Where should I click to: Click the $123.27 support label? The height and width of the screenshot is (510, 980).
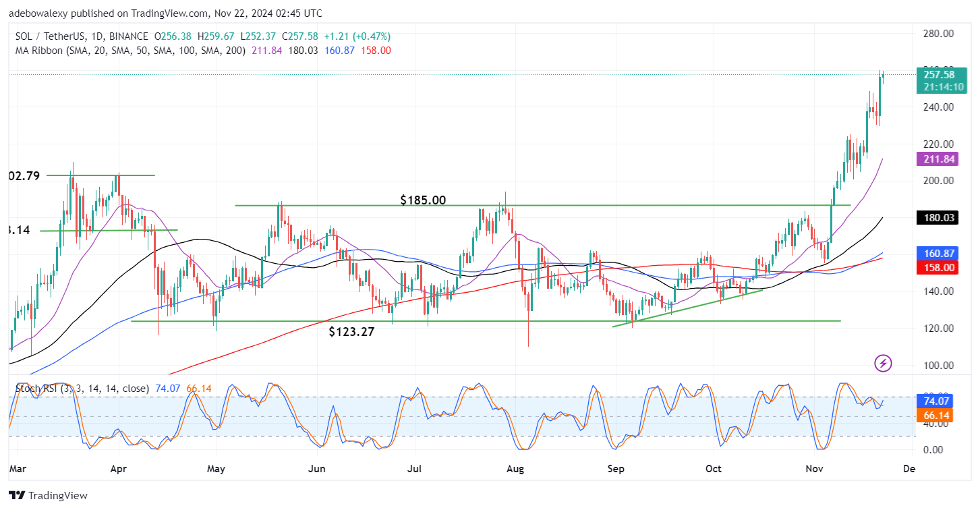coord(352,332)
